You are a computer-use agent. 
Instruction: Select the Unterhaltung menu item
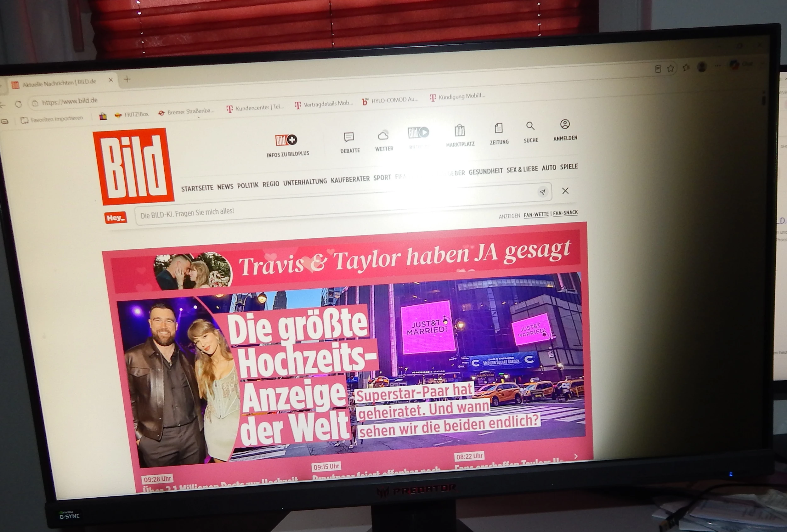click(305, 182)
